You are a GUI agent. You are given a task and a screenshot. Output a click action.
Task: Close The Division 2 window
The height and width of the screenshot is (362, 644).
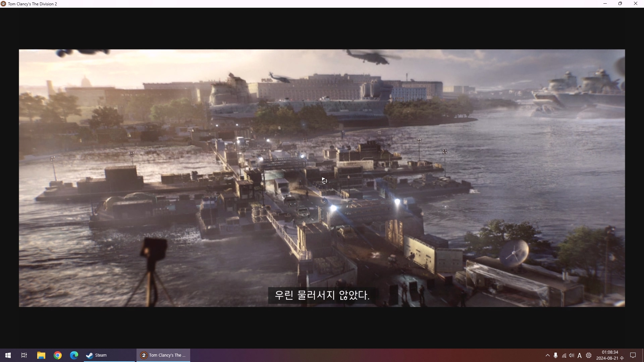tap(635, 4)
